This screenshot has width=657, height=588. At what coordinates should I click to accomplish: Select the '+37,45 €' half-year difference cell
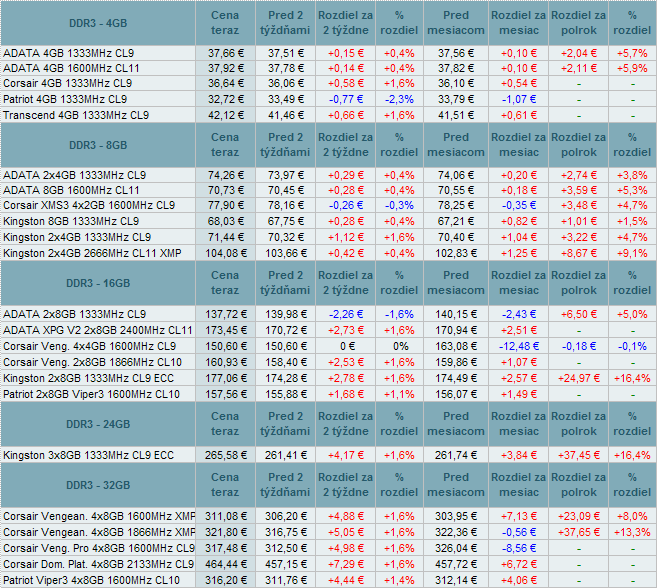coord(579,455)
